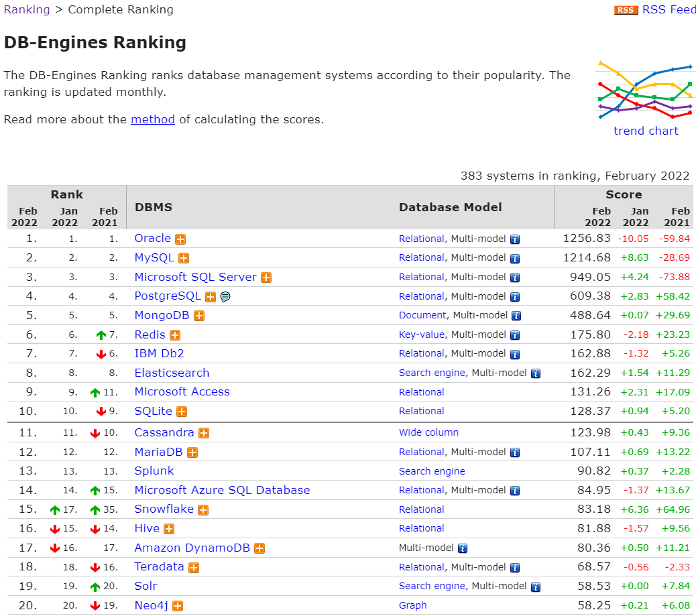This screenshot has height=616, width=696.
Task: Click the info icon in Oracle's database model
Action: 515,240
